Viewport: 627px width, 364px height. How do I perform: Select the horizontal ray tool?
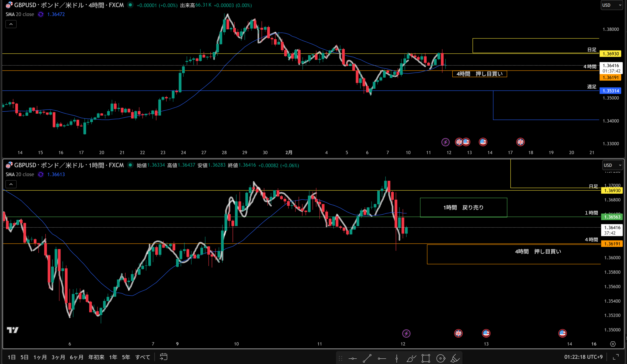coord(382,358)
